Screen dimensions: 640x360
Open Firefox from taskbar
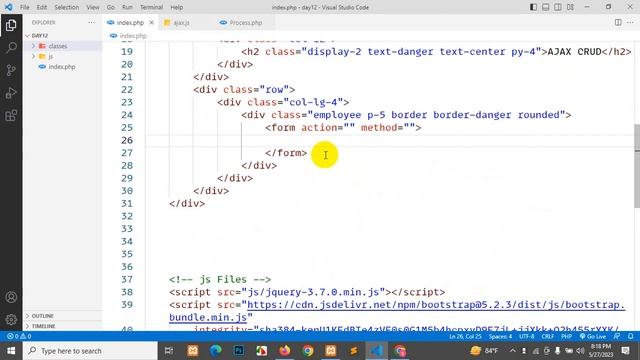pyautogui.click(x=284, y=351)
